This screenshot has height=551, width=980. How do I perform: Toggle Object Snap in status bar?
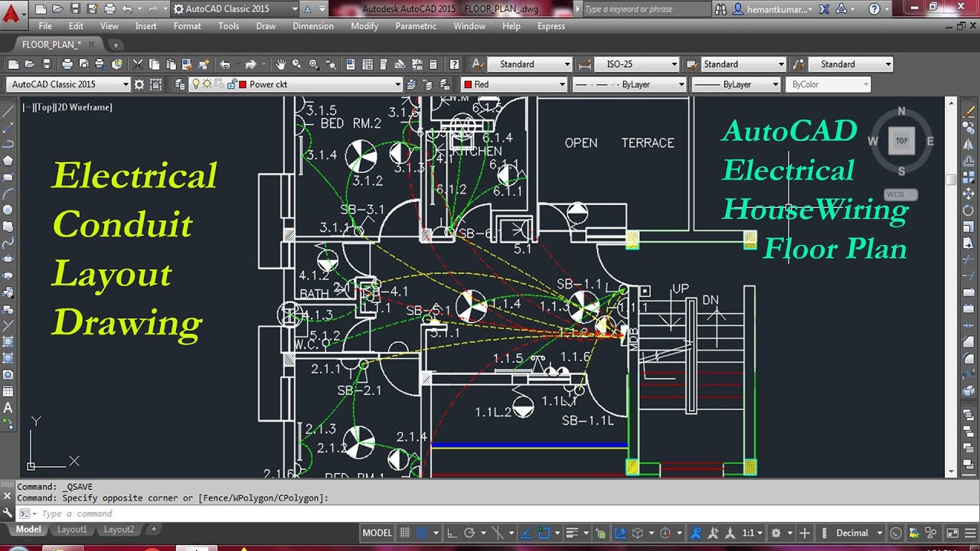click(544, 533)
